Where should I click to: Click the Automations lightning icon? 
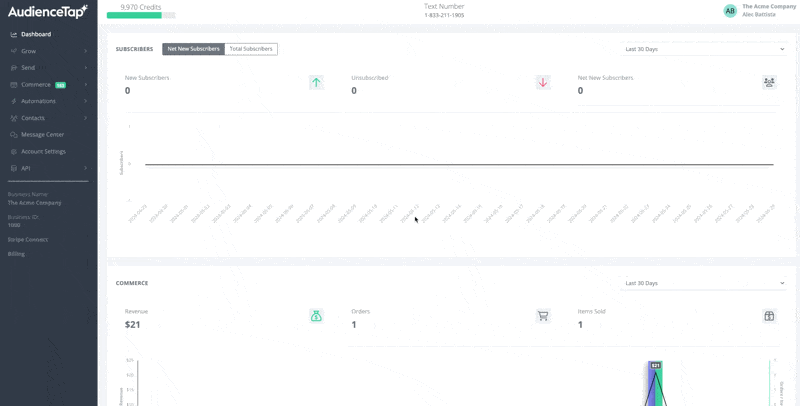click(14, 102)
